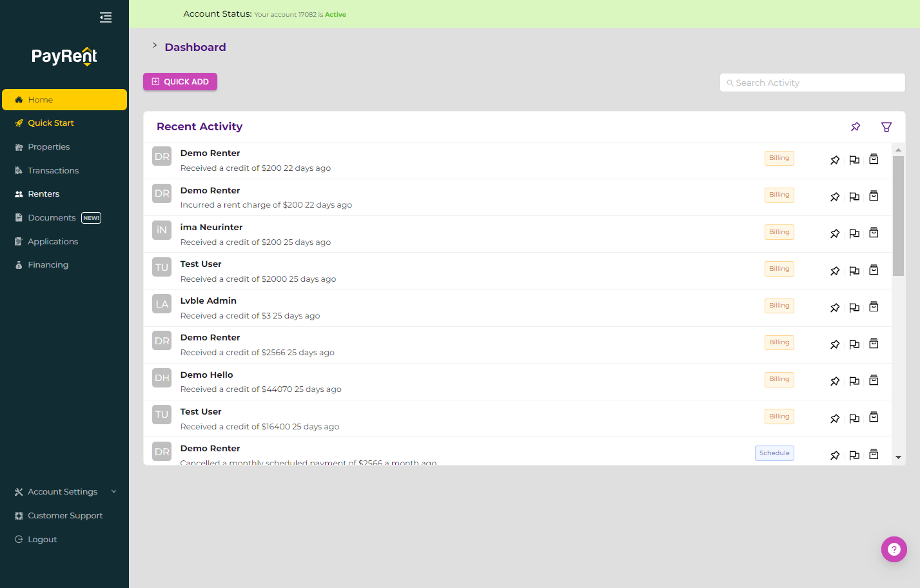Archive the Test User $2000 credit entry
Viewport: 920px width, 588px height.
pyautogui.click(x=874, y=270)
